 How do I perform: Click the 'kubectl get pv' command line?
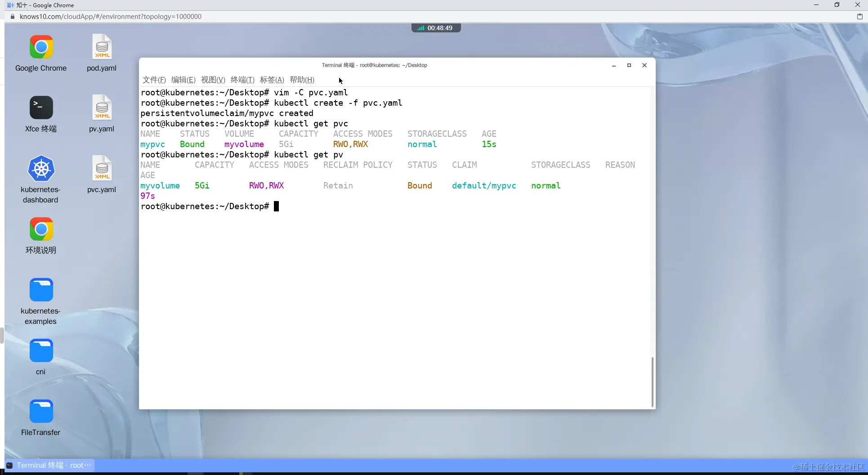242,155
